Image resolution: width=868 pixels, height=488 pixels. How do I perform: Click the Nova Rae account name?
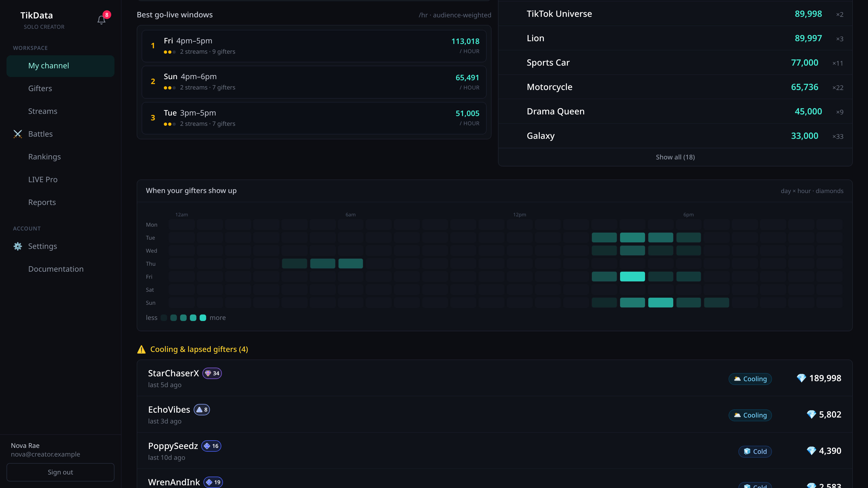click(x=25, y=445)
